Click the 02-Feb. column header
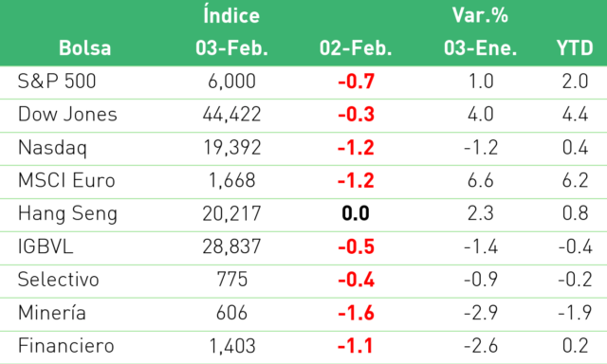The height and width of the screenshot is (364, 607). point(356,48)
